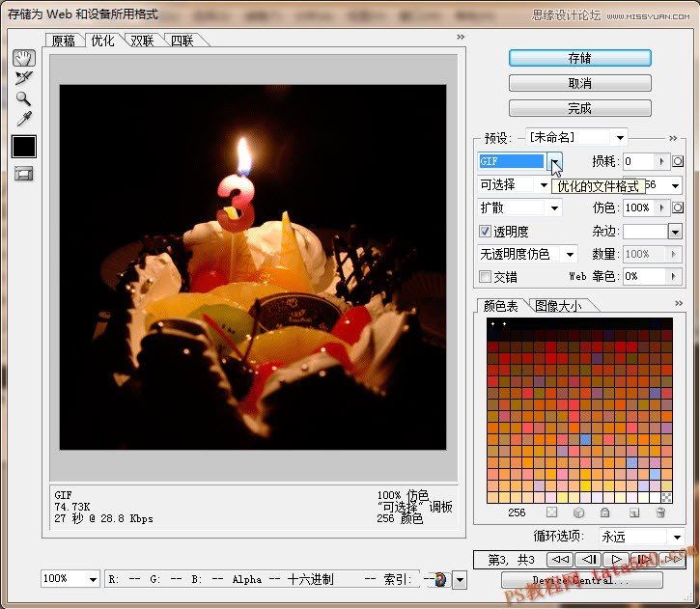Open the browser selection dropdown arrow
The height and width of the screenshot is (609, 700).
(460, 580)
